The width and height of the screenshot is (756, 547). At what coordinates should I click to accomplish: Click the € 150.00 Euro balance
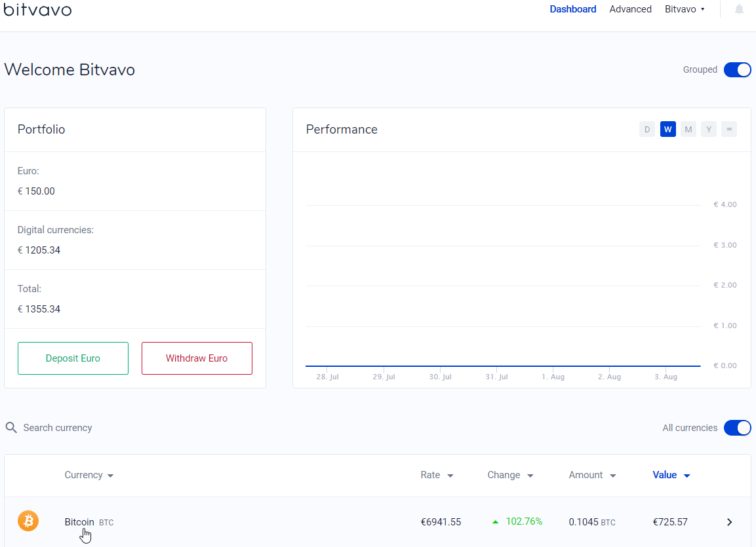click(x=36, y=191)
